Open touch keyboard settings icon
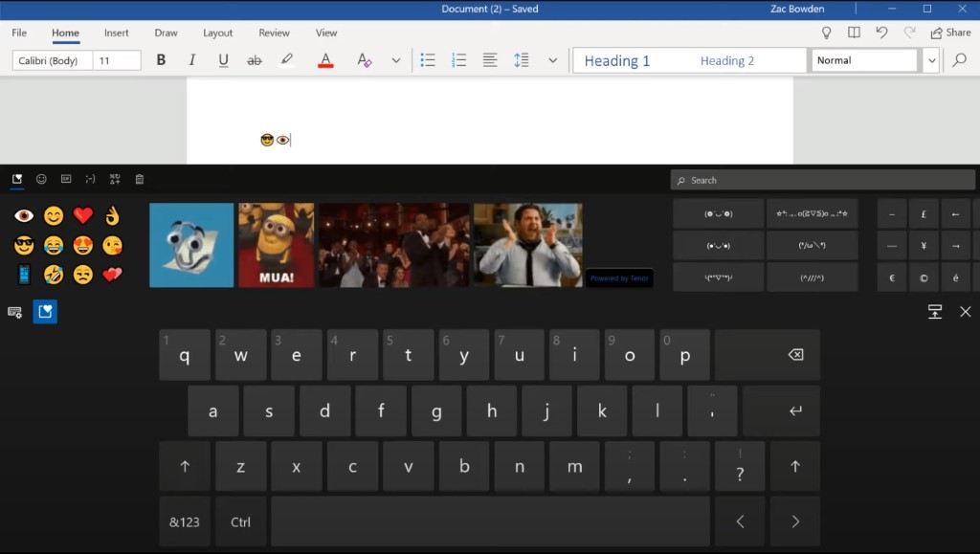The image size is (980, 554). 15,312
